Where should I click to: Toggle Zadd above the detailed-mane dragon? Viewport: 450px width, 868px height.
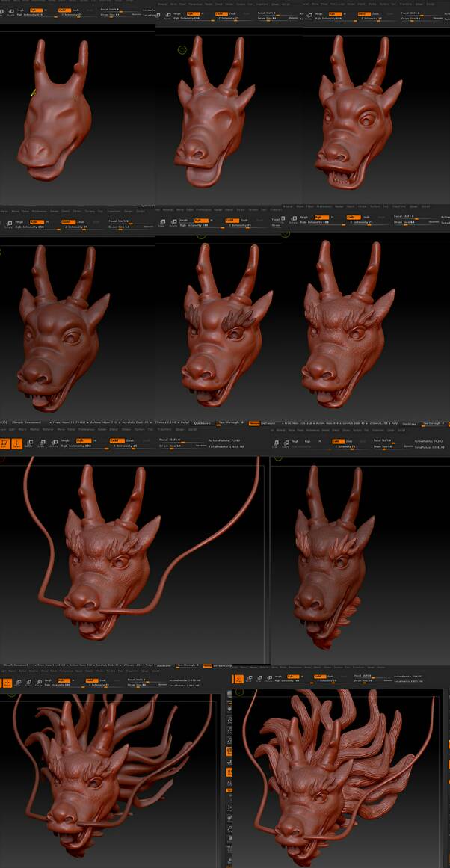click(321, 677)
